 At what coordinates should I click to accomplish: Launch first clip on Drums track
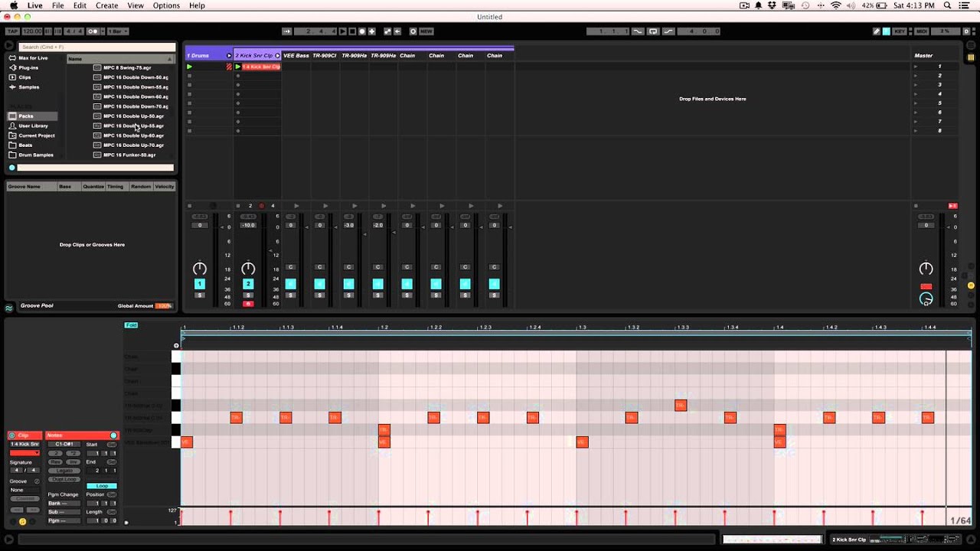tap(189, 67)
